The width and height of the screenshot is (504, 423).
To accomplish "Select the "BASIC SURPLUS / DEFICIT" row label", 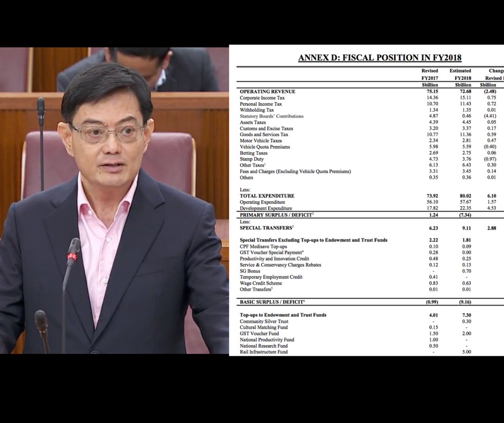I will tap(273, 302).
